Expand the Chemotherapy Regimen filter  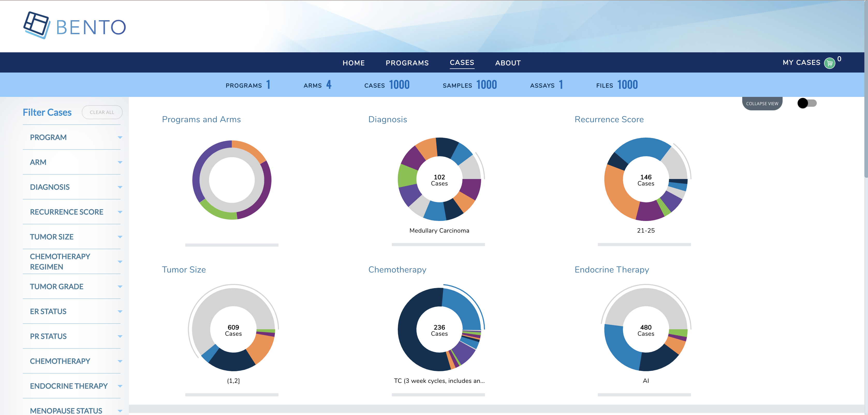[72, 261]
